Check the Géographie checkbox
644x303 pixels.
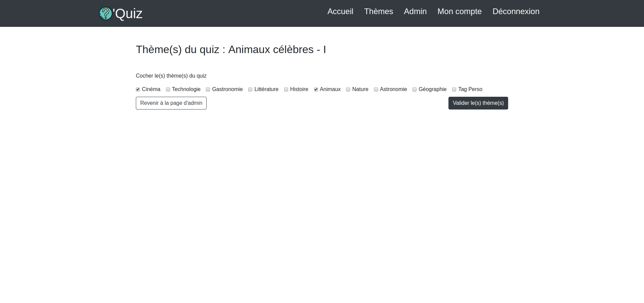415,89
